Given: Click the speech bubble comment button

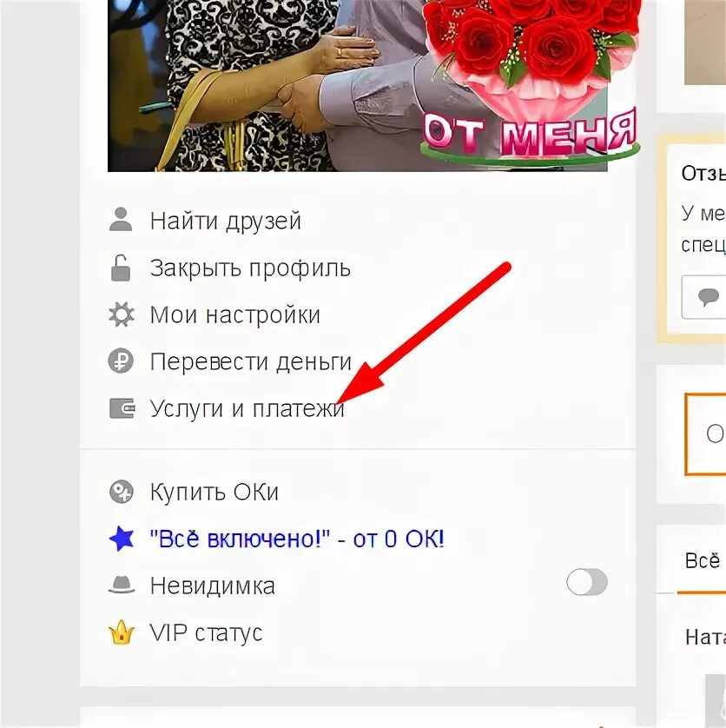Looking at the screenshot, I should [708, 297].
